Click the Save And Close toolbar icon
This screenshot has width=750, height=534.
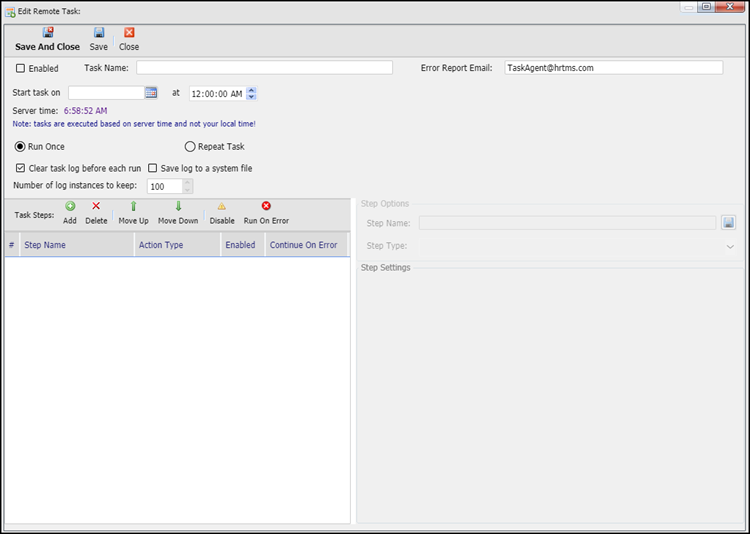[48, 33]
